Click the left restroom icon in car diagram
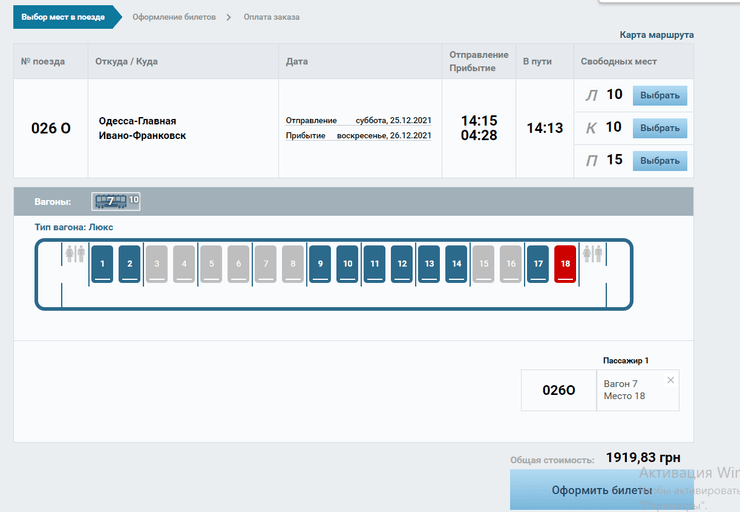The width and height of the screenshot is (740, 512). (75, 254)
